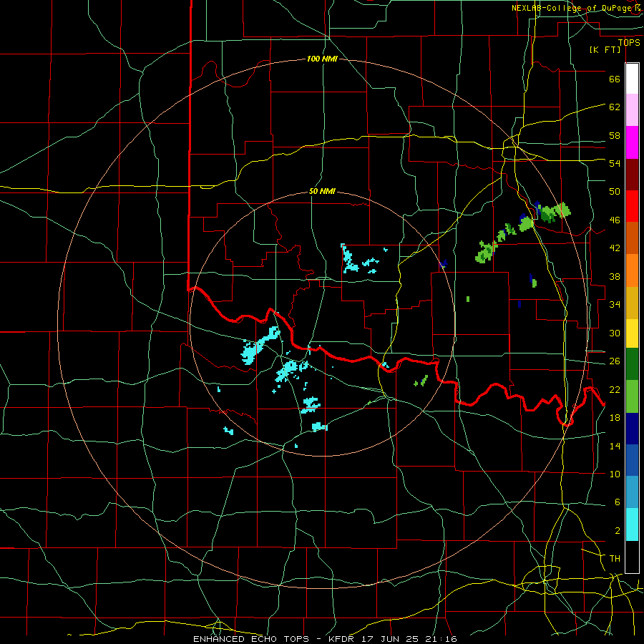Click the 100 NMI range ring label
644x644 pixels.
(x=322, y=59)
